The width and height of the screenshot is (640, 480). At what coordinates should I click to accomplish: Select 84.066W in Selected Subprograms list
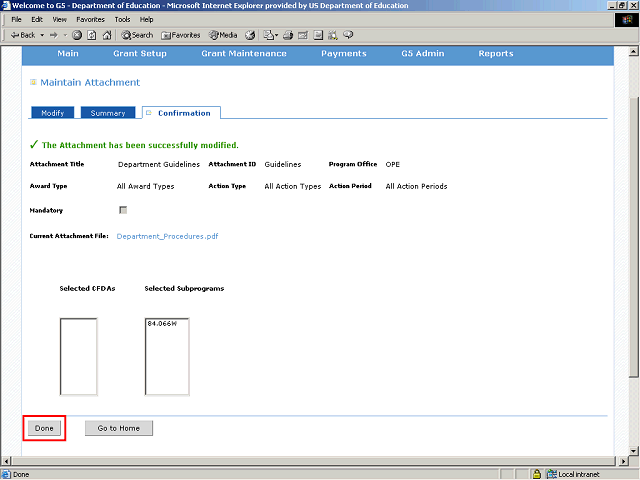coord(162,324)
